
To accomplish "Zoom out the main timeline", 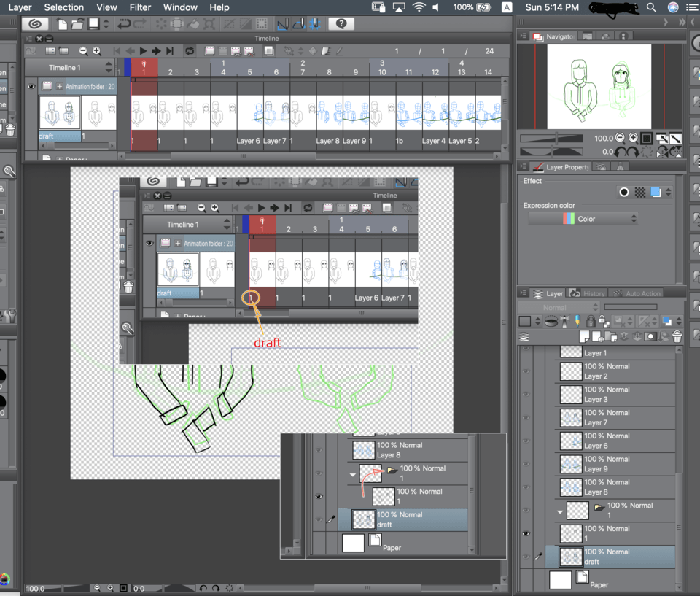I will (83, 51).
